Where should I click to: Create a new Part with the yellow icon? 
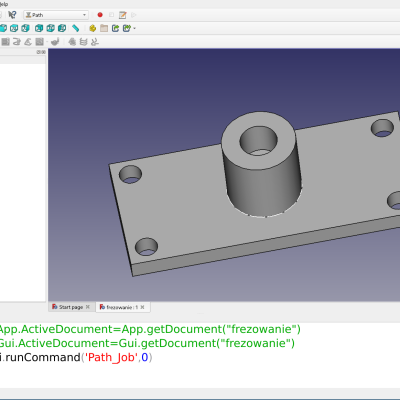93,28
